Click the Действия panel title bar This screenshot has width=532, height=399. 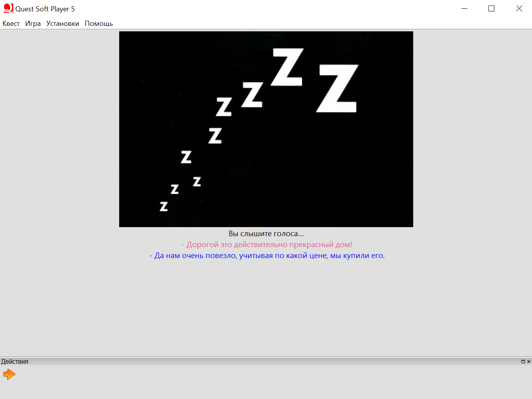235,362
